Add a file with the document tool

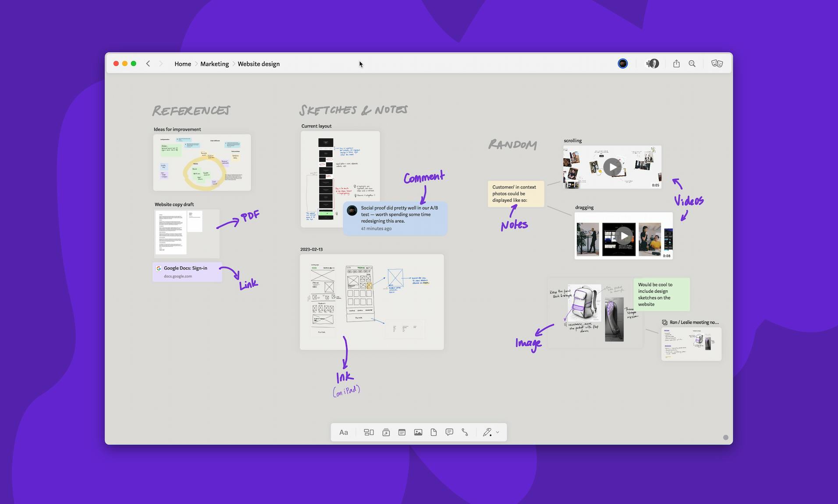click(433, 433)
